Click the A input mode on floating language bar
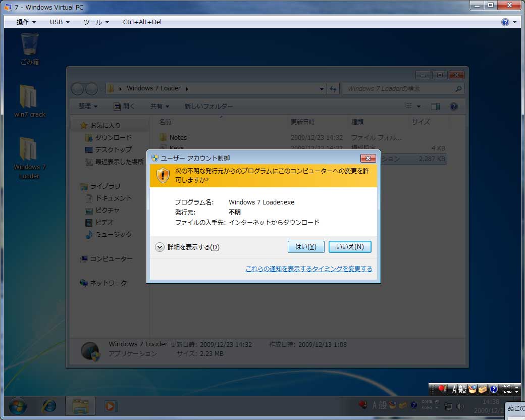The width and height of the screenshot is (525, 420). pos(454,390)
